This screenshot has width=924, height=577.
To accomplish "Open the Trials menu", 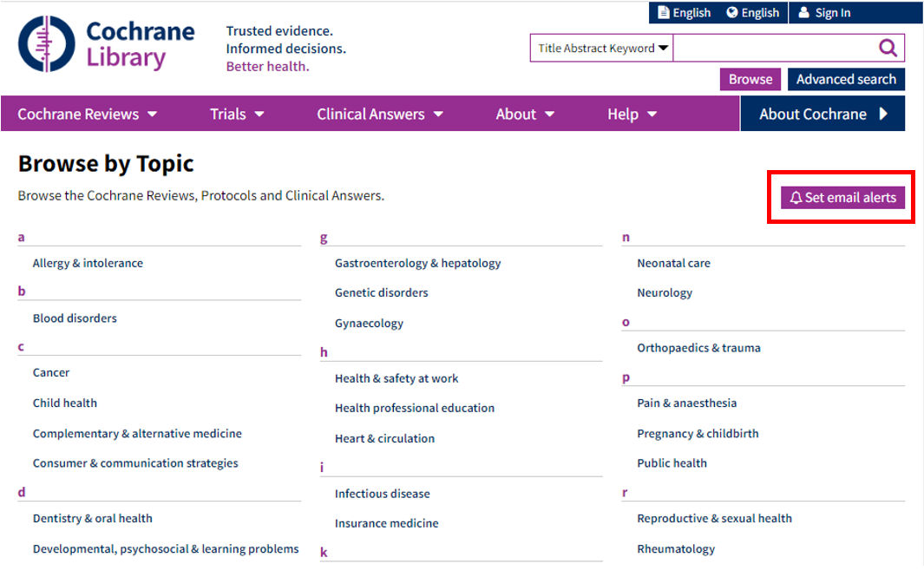I will point(236,114).
